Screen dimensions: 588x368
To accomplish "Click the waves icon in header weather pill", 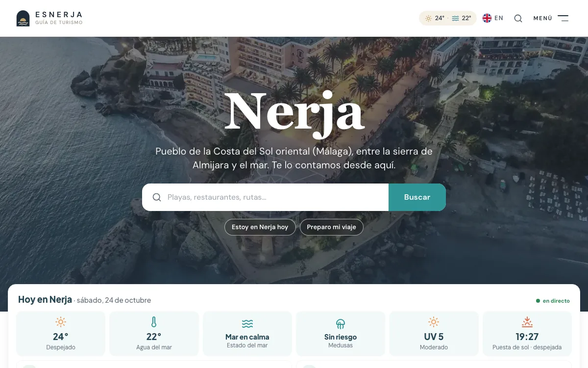I will coord(456,18).
